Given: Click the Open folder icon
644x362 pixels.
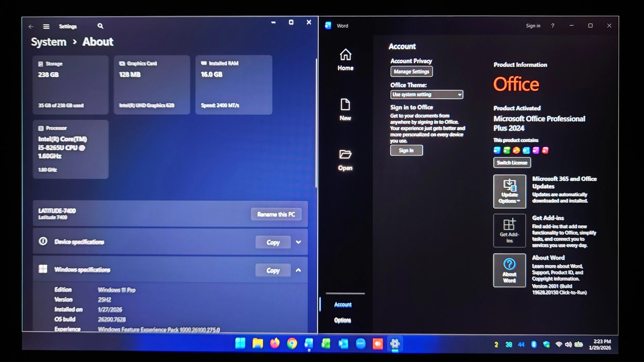Looking at the screenshot, I should tap(345, 154).
